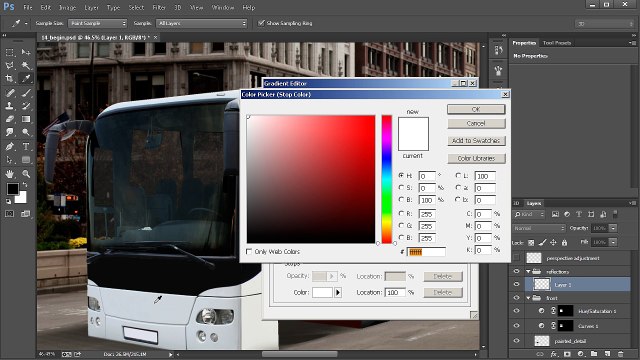640x360 pixels.
Task: Select the Path Selection tool
Action: point(9,160)
